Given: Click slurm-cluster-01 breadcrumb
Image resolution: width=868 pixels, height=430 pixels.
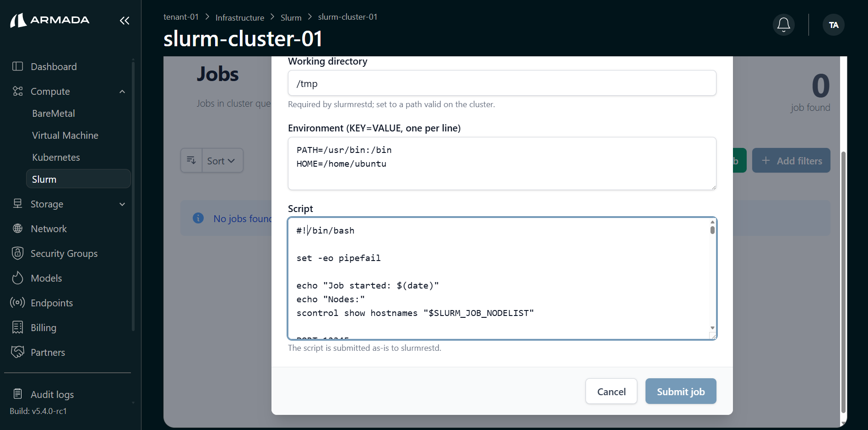Looking at the screenshot, I should click(348, 17).
